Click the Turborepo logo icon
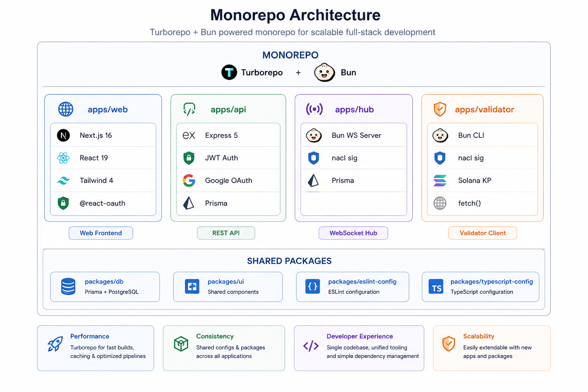The width and height of the screenshot is (588, 392). point(229,72)
